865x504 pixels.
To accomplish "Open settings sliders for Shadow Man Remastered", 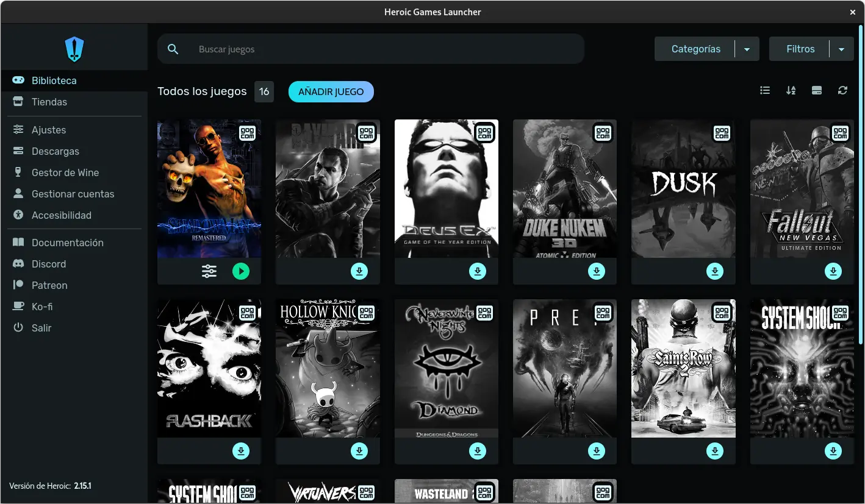I will 209,271.
